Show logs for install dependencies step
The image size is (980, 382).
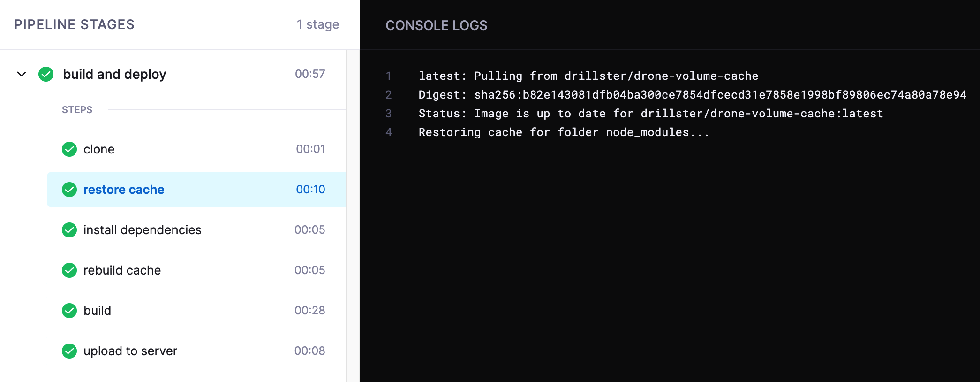tap(142, 230)
